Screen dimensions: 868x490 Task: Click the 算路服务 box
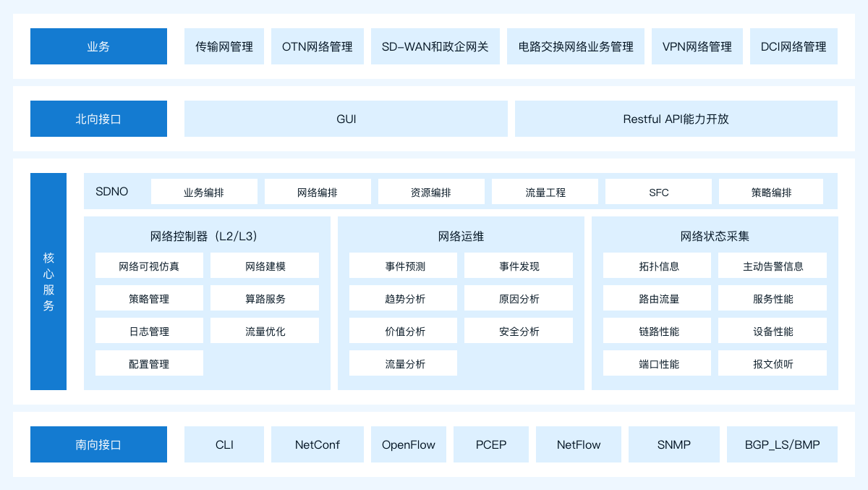265,298
